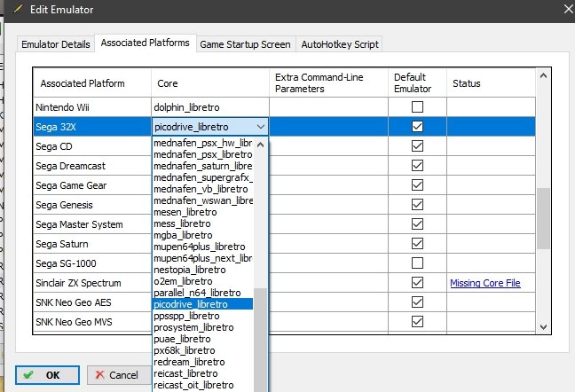
Task: Open the Game Startup Screen tab
Action: click(245, 44)
